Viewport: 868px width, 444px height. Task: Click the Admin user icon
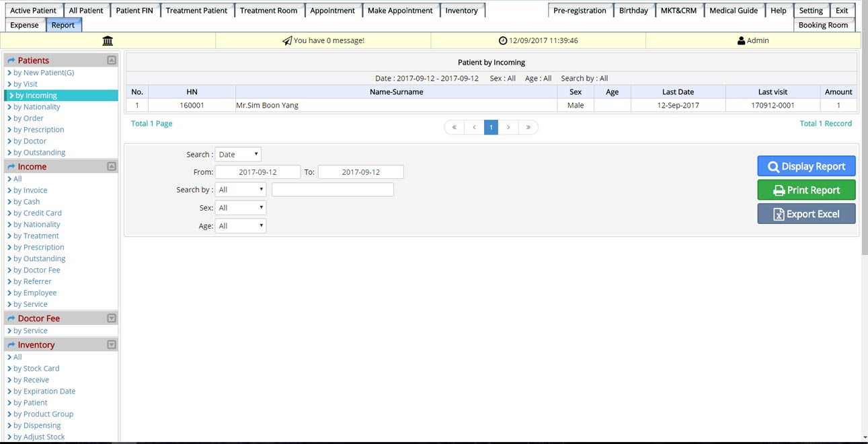click(x=741, y=41)
